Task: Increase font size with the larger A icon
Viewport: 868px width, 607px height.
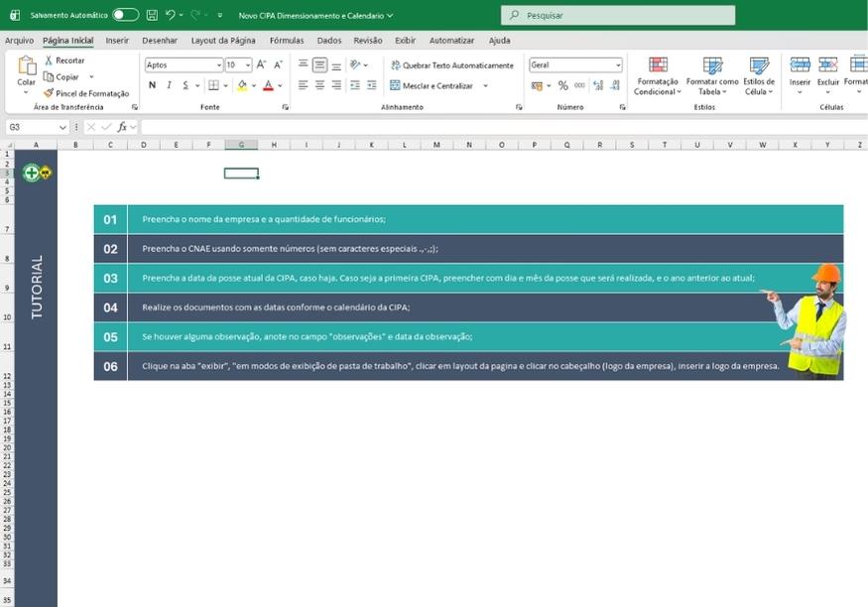Action: pyautogui.click(x=261, y=64)
